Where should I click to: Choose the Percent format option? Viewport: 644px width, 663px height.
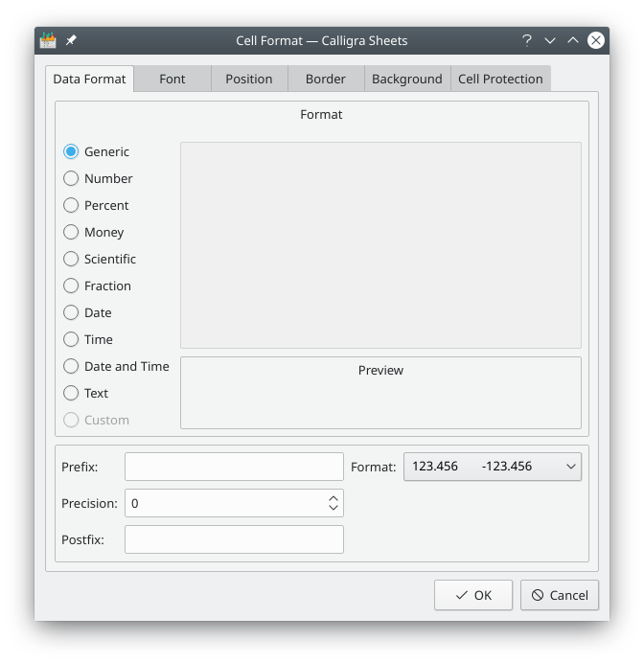(x=71, y=205)
